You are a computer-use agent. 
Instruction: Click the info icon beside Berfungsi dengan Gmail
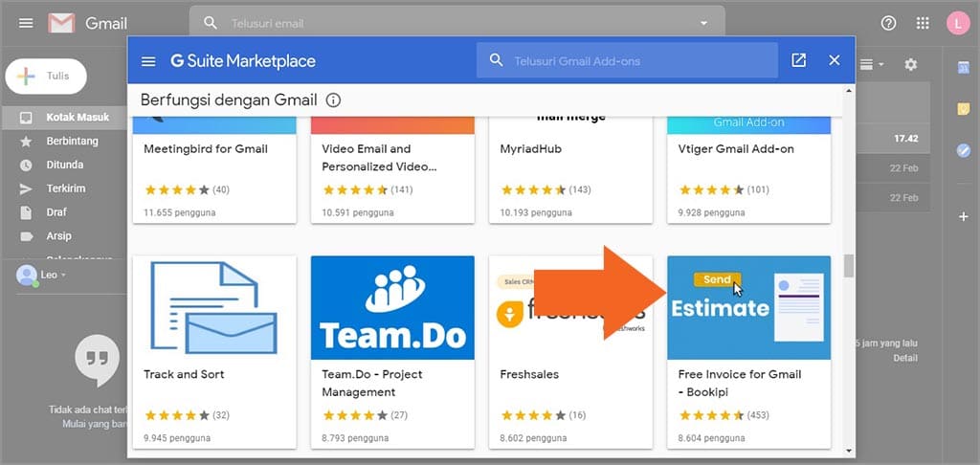click(x=334, y=100)
